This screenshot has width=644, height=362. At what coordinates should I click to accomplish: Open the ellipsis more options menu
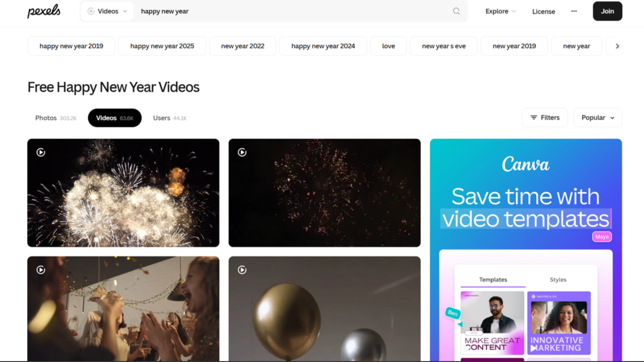(x=574, y=11)
